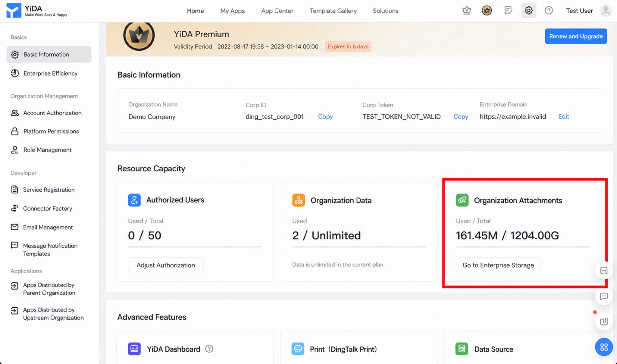Edit the Enterprise Domain
This screenshot has width=617, height=364.
563,117
